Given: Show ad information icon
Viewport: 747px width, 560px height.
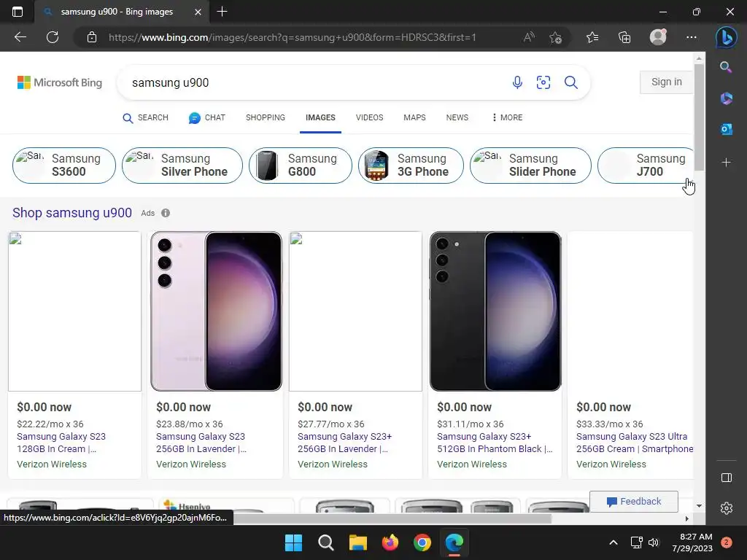Looking at the screenshot, I should pos(166,213).
